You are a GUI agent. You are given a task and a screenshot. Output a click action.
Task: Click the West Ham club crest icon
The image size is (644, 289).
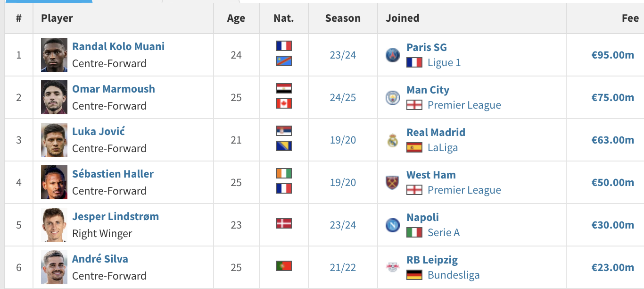pos(392,183)
